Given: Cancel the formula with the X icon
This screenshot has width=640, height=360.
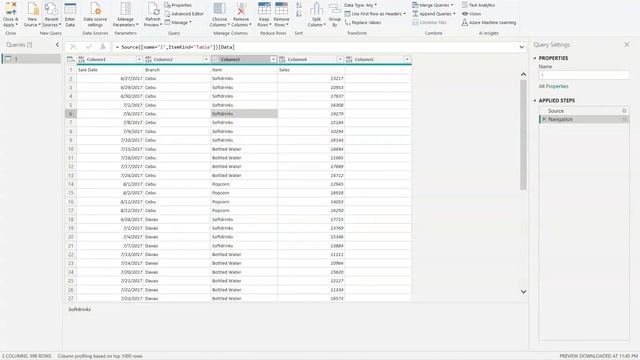Looking at the screenshot, I should (73, 47).
